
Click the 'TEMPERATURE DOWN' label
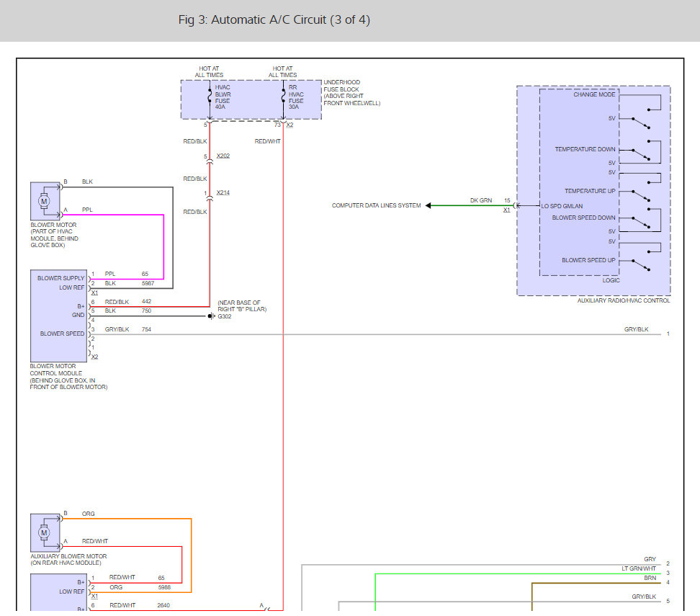[585, 149]
